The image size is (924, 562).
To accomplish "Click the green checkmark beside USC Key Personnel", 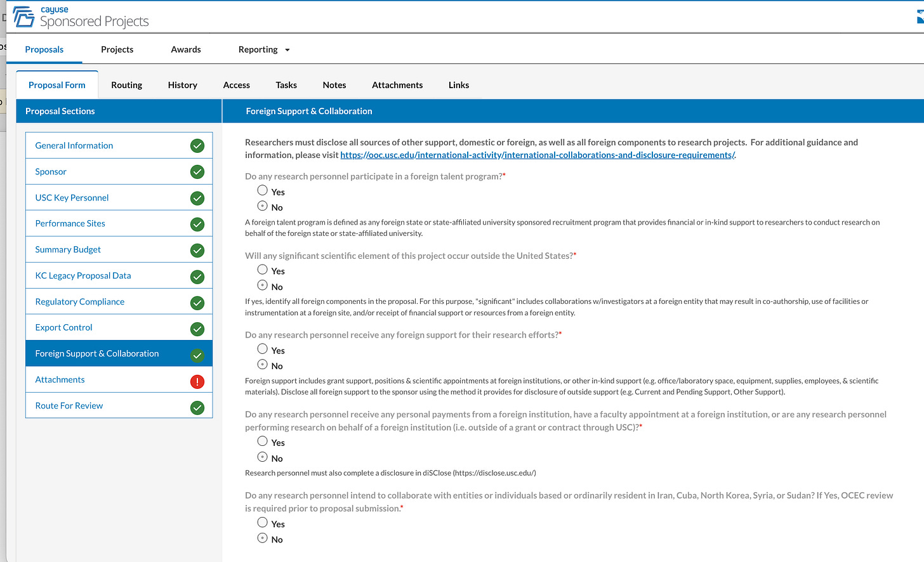I will click(x=197, y=199).
